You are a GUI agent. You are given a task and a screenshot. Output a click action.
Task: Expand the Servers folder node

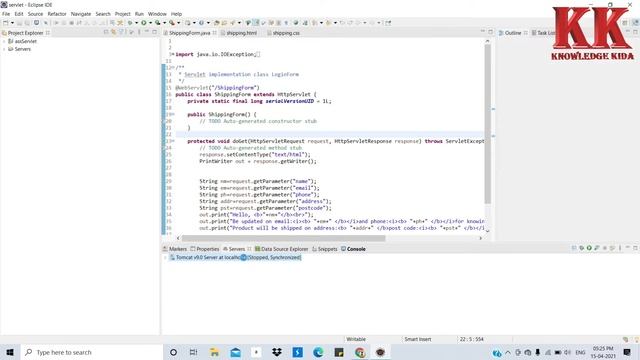[x=4, y=49]
